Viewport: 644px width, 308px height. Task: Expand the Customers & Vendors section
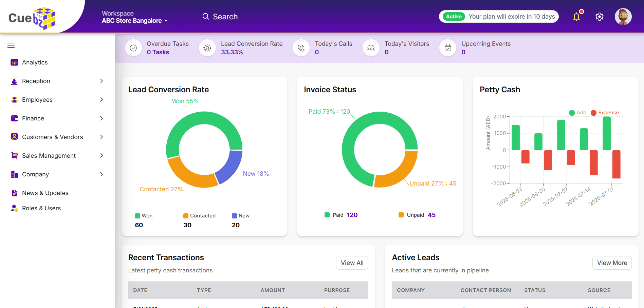52,137
